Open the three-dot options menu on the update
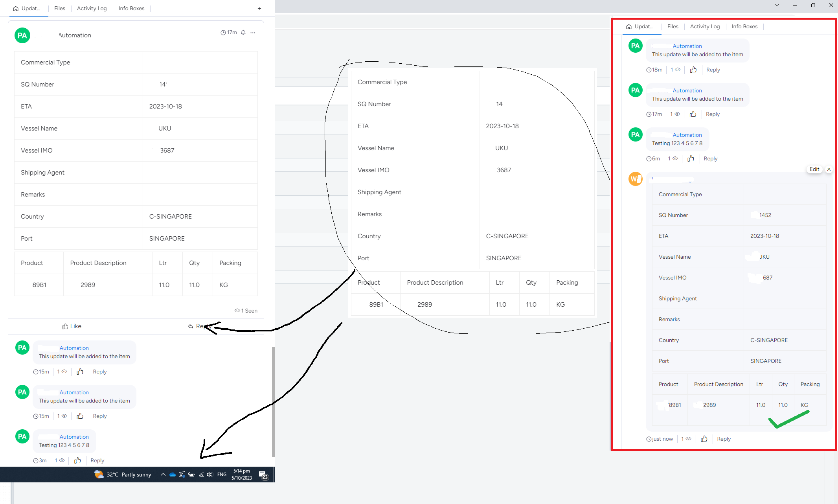Image resolution: width=838 pixels, height=504 pixels. click(253, 33)
